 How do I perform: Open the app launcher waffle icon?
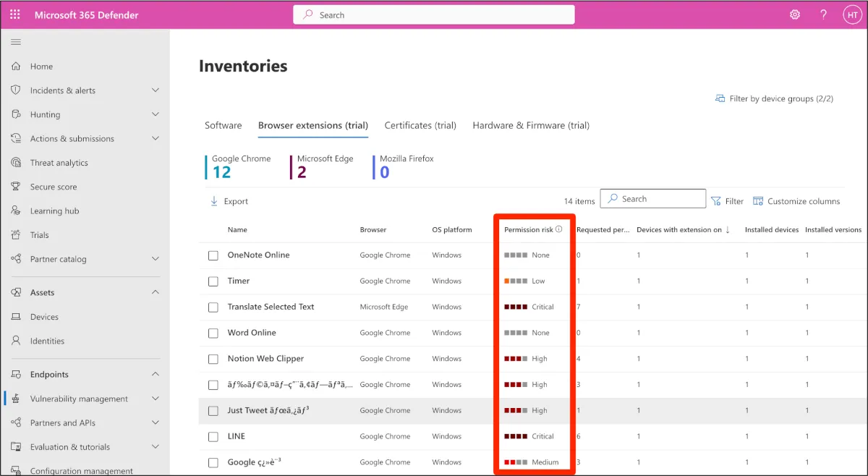click(15, 14)
